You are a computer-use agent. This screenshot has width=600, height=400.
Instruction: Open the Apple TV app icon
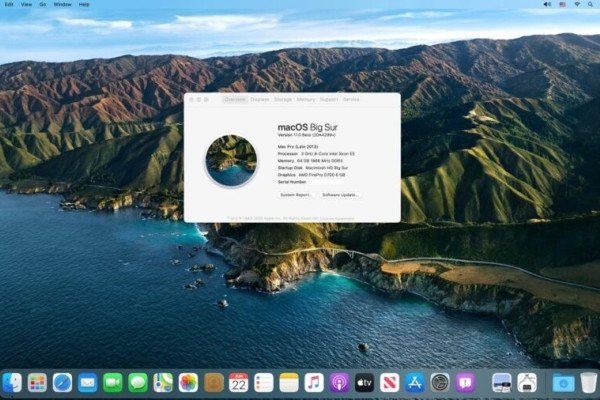[x=364, y=383]
